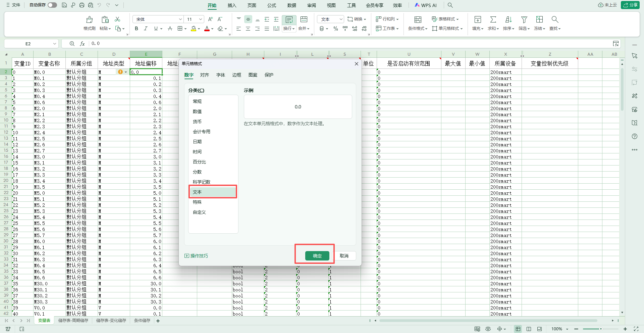Image resolution: width=644 pixels, height=333 pixels.
Task: Toggle the auto-save switch
Action: (x=52, y=5)
